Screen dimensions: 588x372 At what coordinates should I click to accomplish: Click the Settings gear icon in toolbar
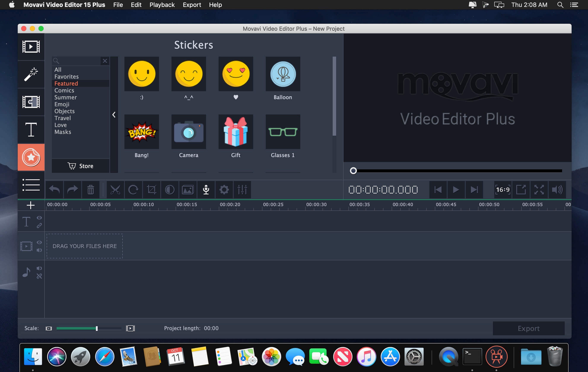tap(224, 189)
